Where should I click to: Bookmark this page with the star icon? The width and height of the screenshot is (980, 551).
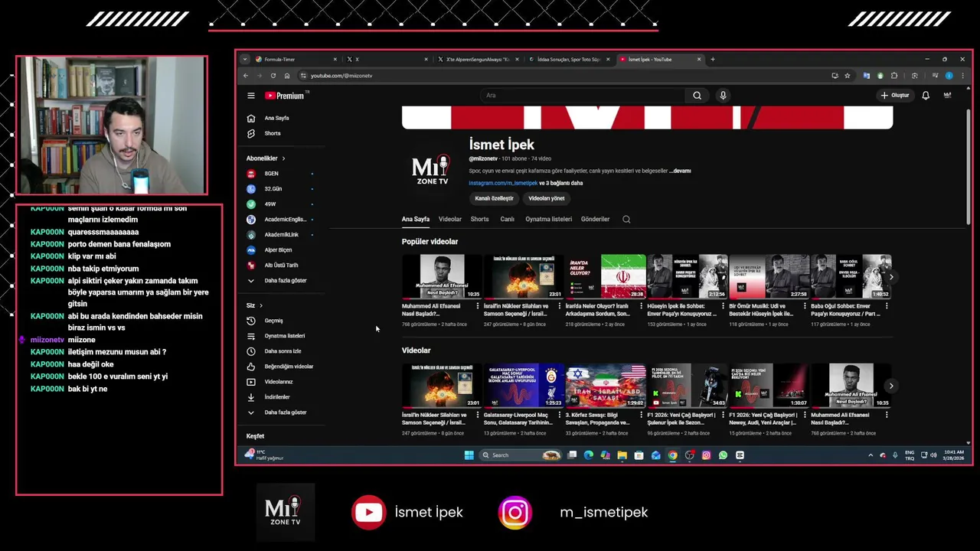tap(848, 76)
